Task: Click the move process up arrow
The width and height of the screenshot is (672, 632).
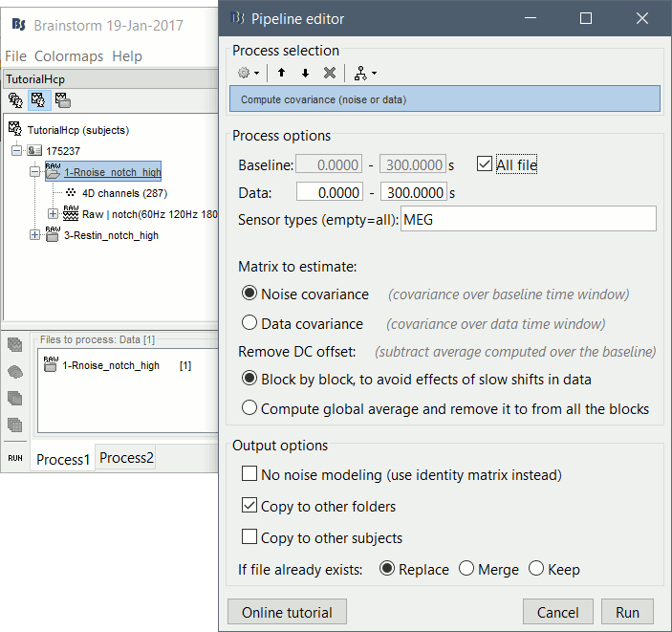Action: (282, 73)
